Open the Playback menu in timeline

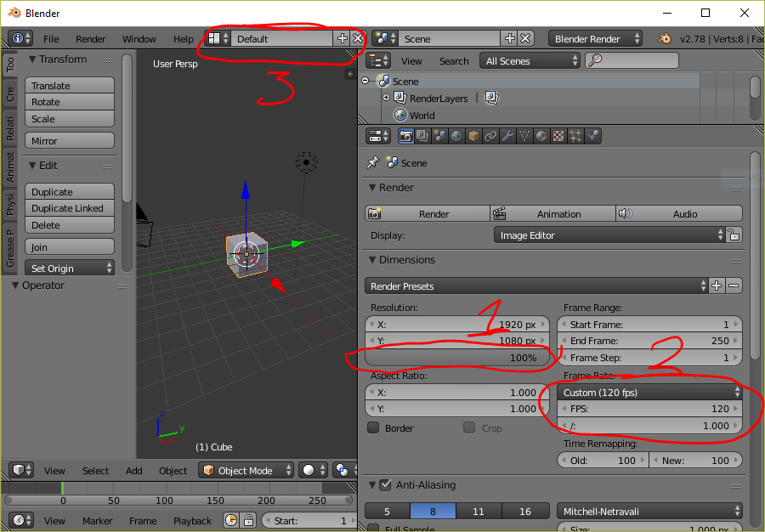192,521
